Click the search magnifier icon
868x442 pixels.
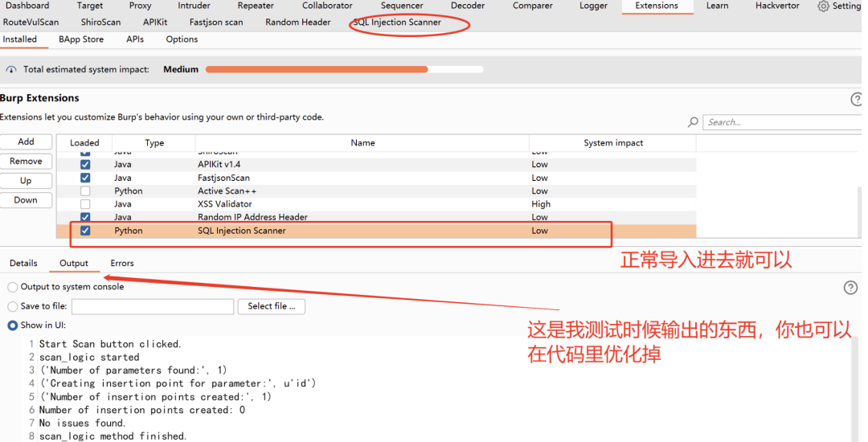pyautogui.click(x=693, y=121)
